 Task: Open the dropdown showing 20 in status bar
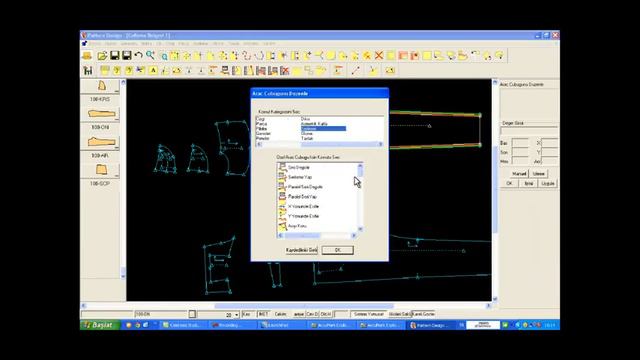click(x=236, y=315)
